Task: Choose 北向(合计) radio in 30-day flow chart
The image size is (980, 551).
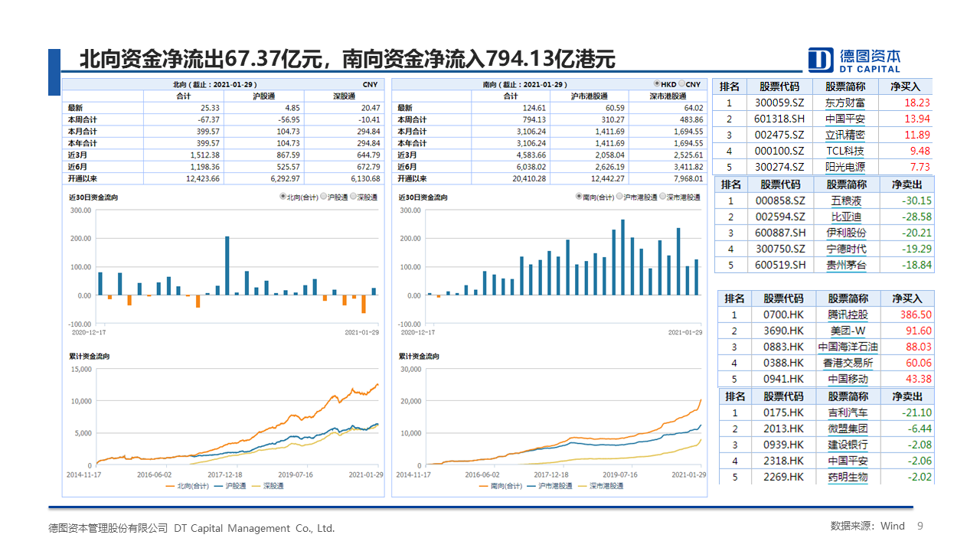Action: (283, 197)
